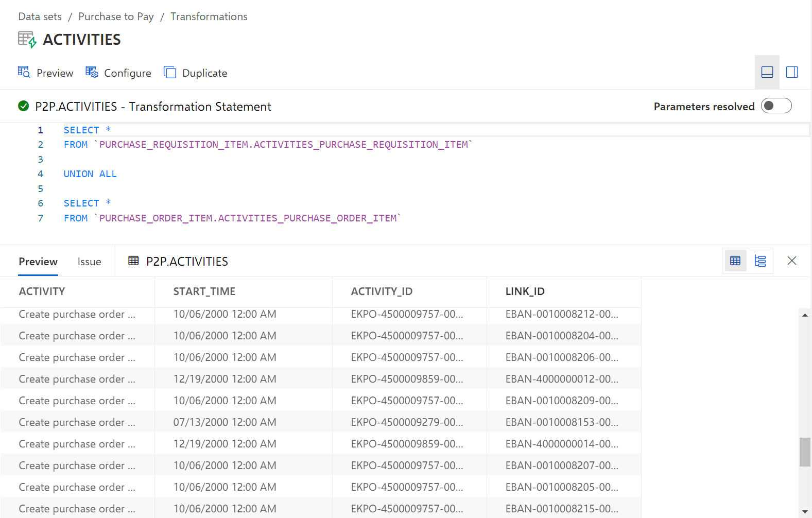Click the Duplicate icon
Screen dimensions: 812x518
coord(170,72)
